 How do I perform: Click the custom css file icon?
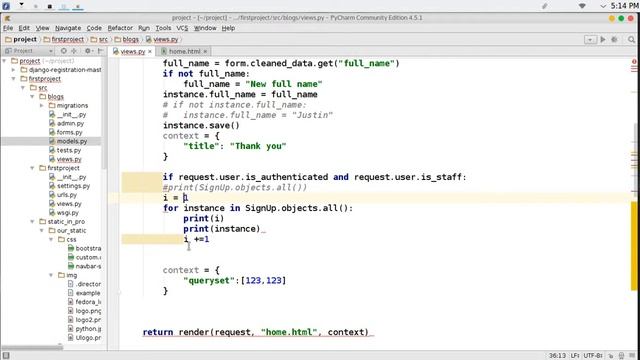click(71, 258)
